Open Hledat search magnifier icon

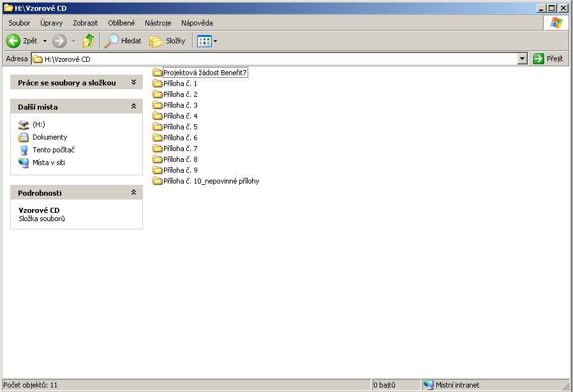(x=112, y=41)
